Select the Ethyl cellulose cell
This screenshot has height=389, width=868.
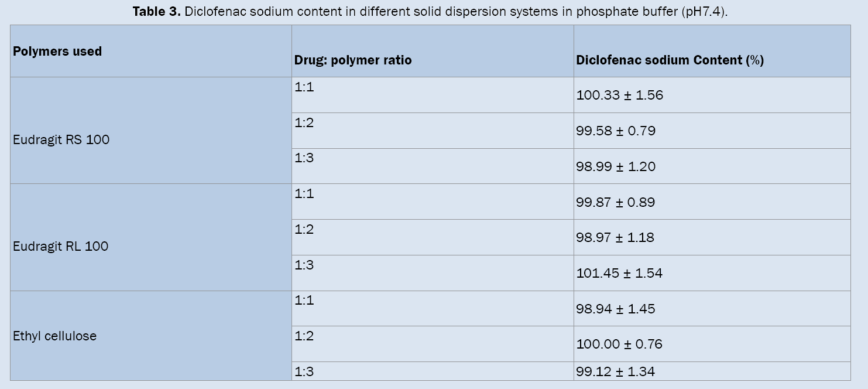click(x=55, y=336)
